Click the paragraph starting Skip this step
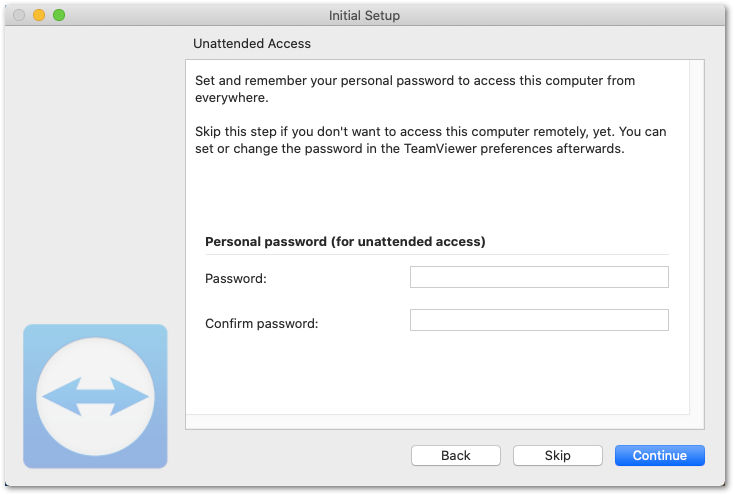 tap(431, 140)
